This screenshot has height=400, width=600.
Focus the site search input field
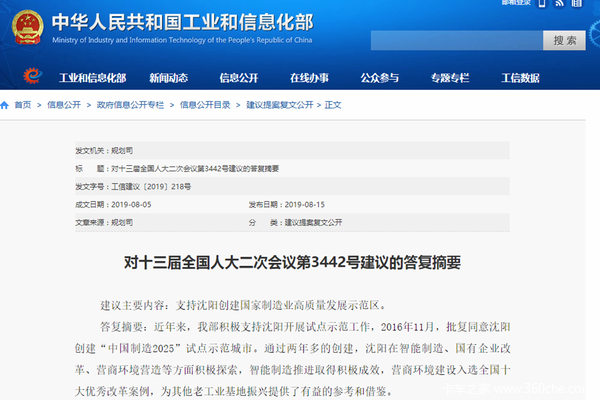[x=456, y=41]
